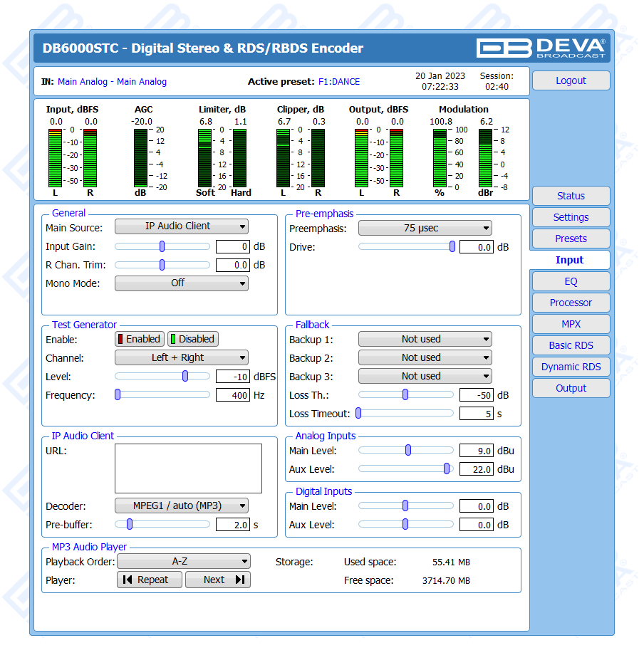Open the MPX tab
The width and height of the screenshot is (644, 665).
(x=571, y=324)
